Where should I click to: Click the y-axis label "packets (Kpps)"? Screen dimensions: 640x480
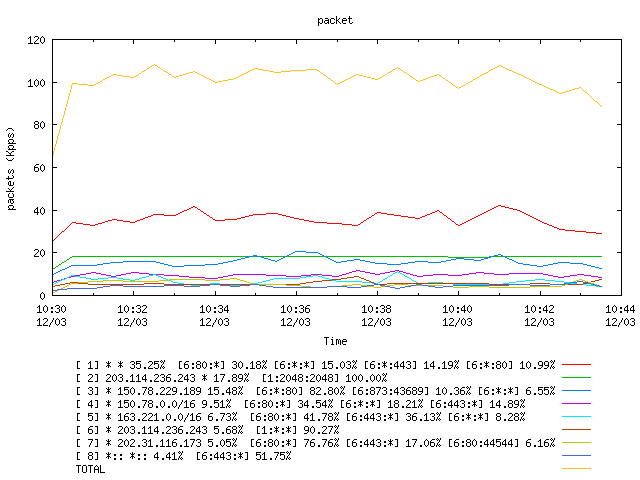tap(11, 169)
